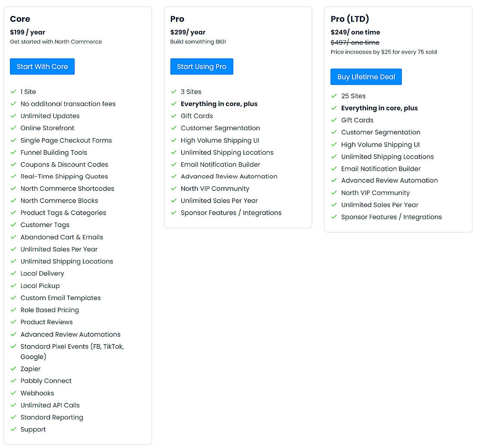Click checkmark beside Zapier

13,369
